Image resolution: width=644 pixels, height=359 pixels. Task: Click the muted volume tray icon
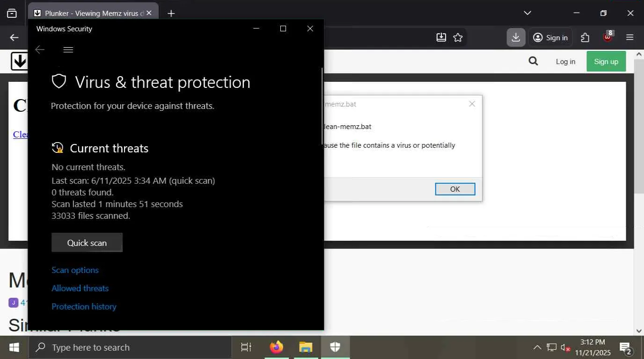point(565,347)
